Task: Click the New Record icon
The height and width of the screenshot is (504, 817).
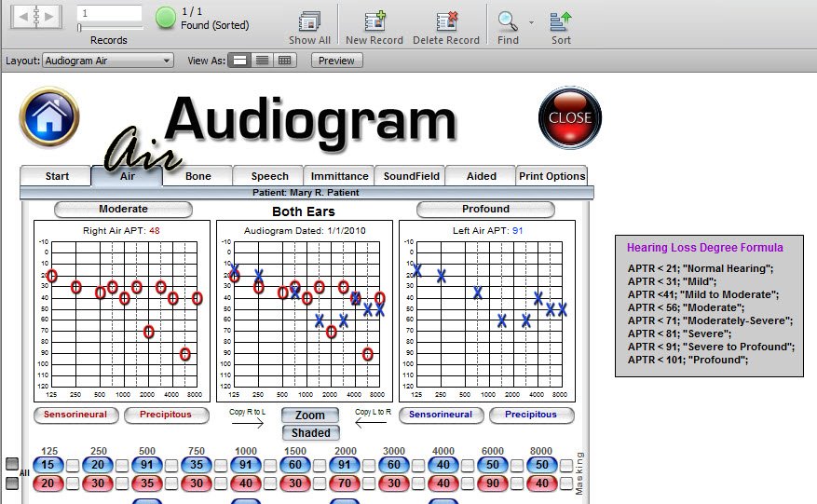Action: coord(374,21)
